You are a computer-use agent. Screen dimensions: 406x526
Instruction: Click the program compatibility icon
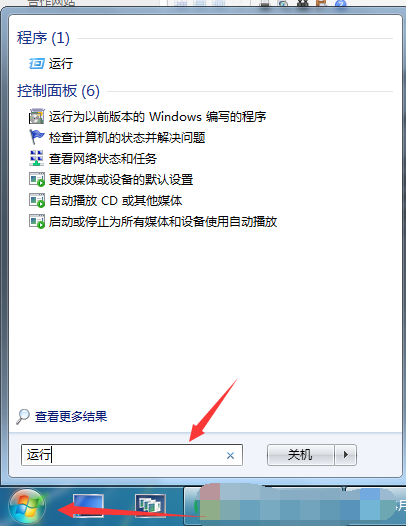click(x=36, y=116)
